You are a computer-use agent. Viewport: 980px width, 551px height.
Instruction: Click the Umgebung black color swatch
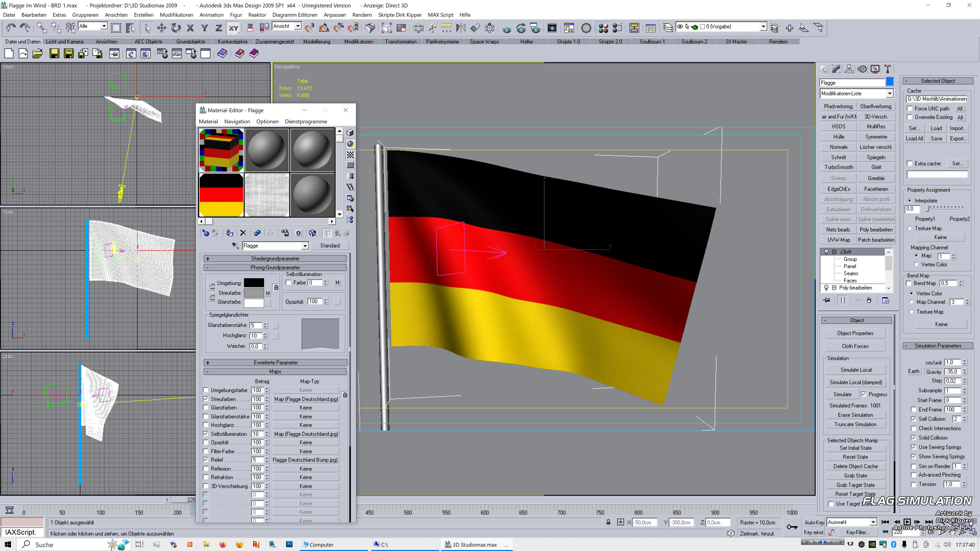click(254, 283)
